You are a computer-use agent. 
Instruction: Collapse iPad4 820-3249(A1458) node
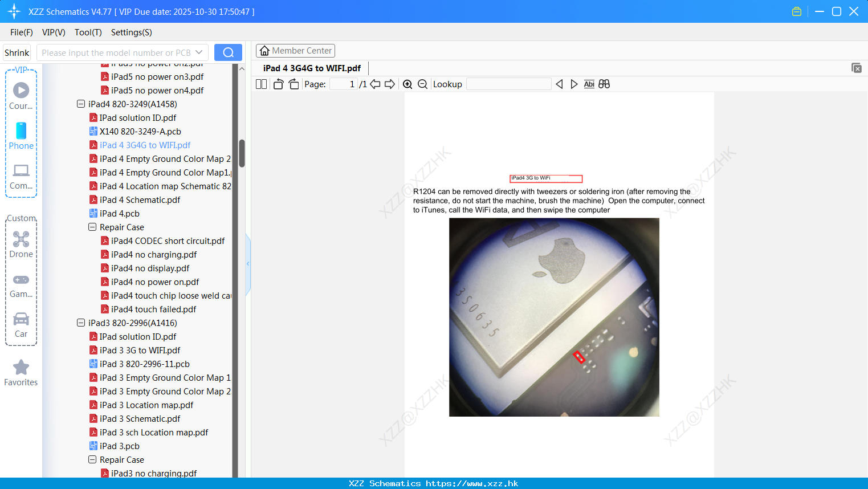(x=81, y=104)
